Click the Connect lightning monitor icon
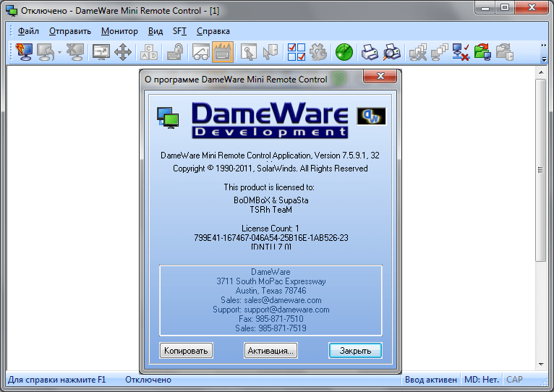The image size is (554, 392). 24,52
